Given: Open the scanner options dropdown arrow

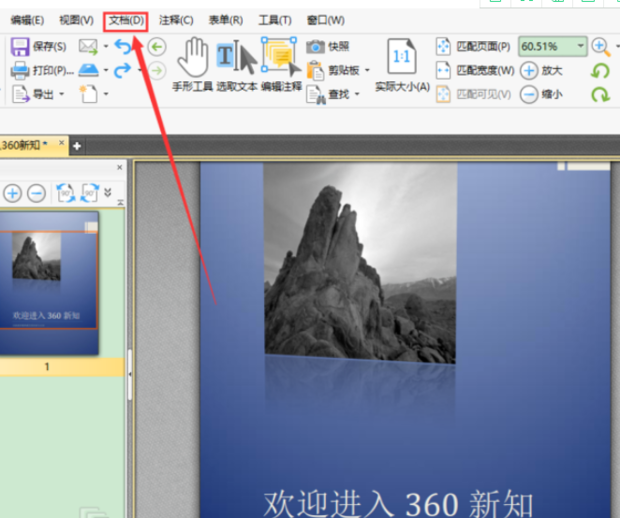Looking at the screenshot, I should [x=106, y=70].
